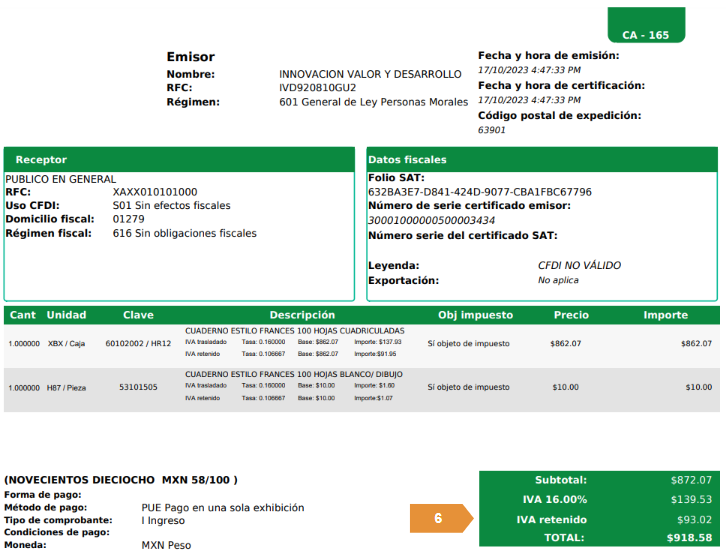This screenshot has height=560, width=726.
Task: Click the CFDI NO VÁLIDO leyenda text
Action: click(579, 266)
